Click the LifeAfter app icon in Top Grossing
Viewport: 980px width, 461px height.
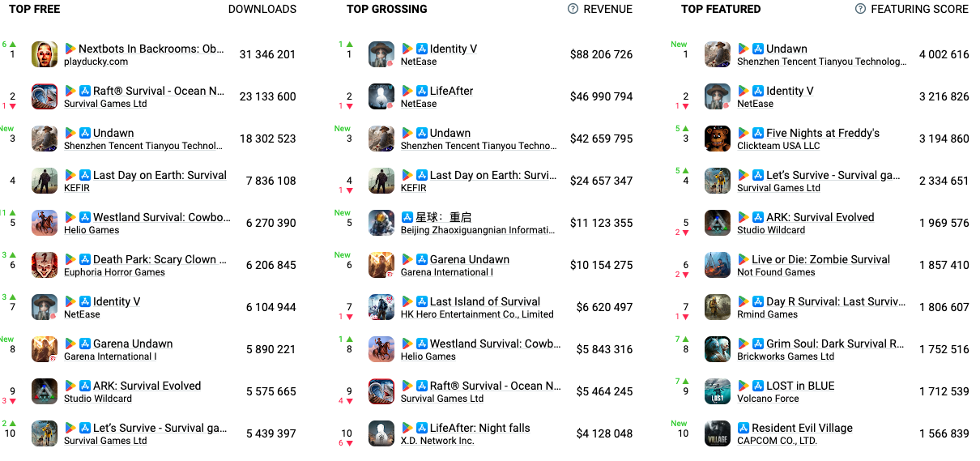coord(381,96)
